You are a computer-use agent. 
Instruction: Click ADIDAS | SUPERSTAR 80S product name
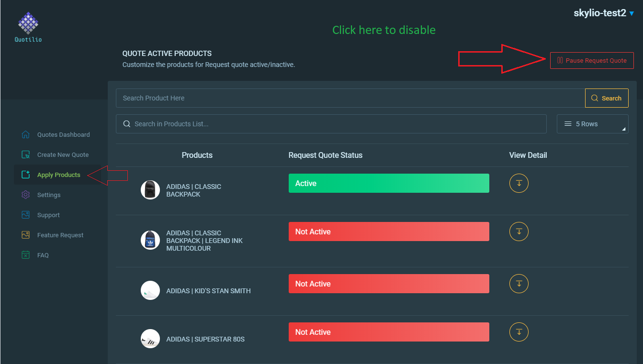205,339
